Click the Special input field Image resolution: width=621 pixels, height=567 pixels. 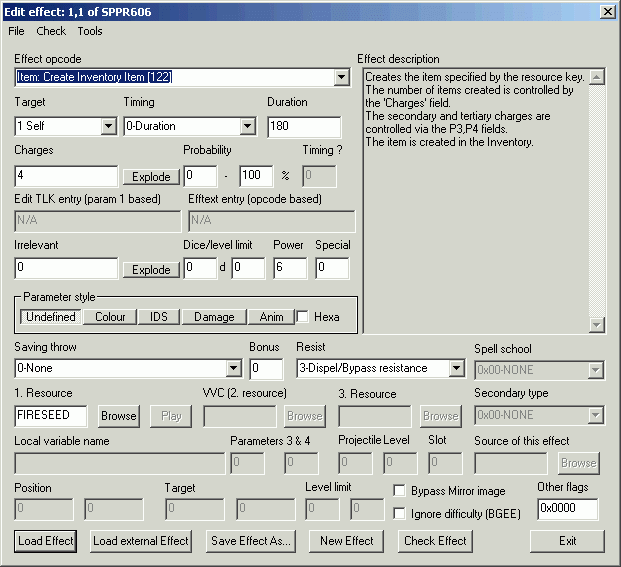click(x=332, y=268)
